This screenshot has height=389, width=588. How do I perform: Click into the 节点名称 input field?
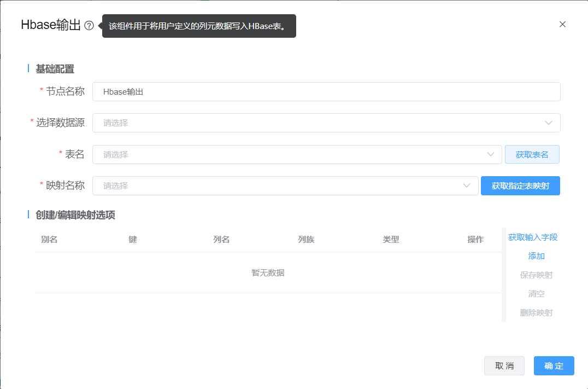coord(326,92)
